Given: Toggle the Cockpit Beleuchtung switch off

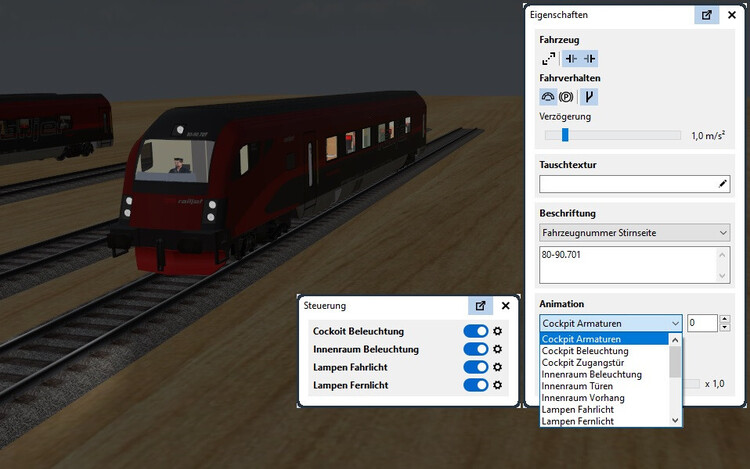Looking at the screenshot, I should 475,331.
